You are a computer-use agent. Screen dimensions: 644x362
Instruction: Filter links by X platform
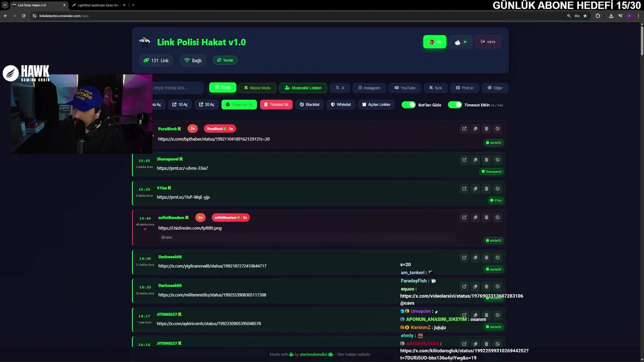click(340, 87)
